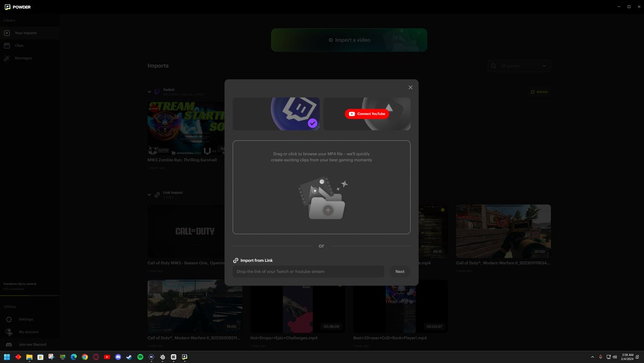Click the 'Hot+Drops+Epic+Challenges.mp4' file name
644x363 pixels.
pos(284,338)
